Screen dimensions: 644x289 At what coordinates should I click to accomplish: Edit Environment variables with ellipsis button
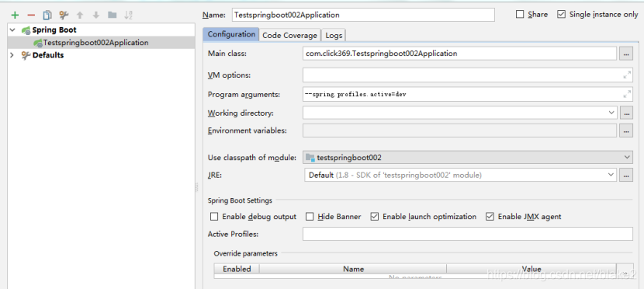click(x=626, y=131)
